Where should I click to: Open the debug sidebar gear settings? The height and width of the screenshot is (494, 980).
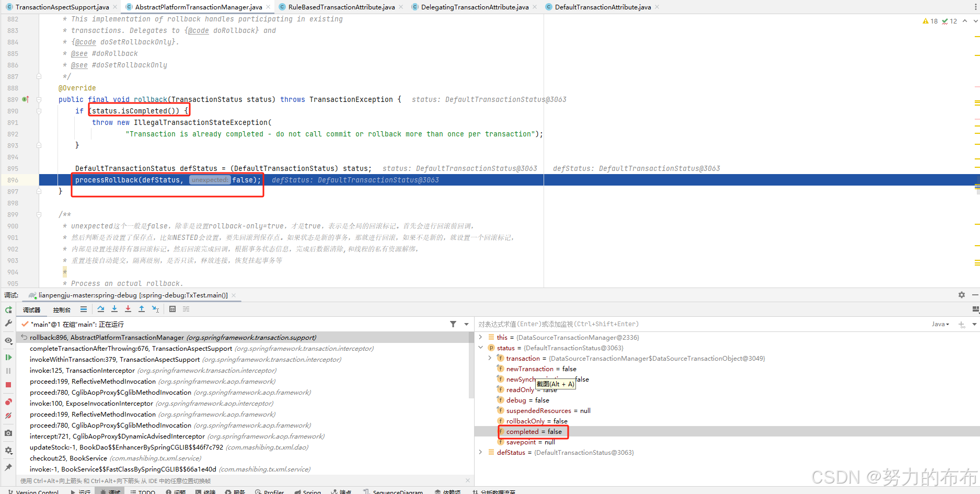click(8, 450)
